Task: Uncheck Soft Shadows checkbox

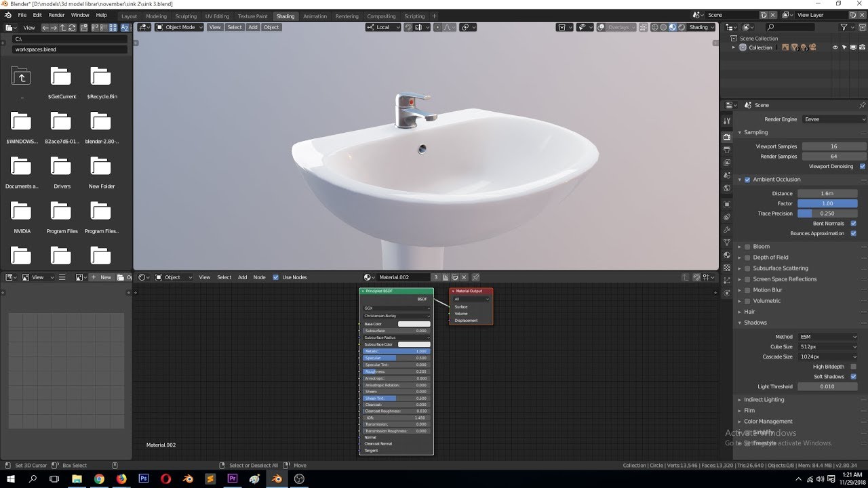Action: tap(853, 376)
